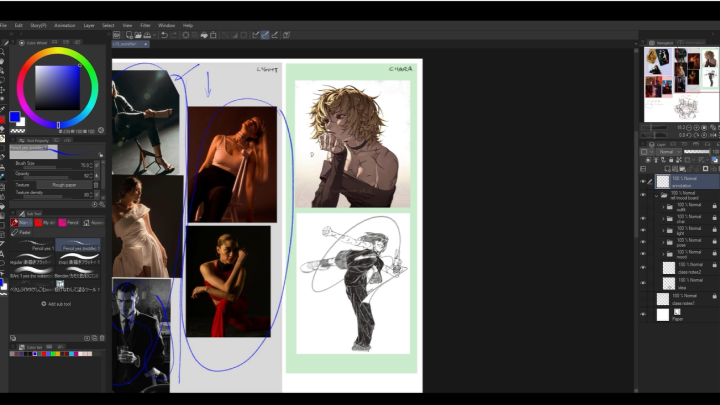Click the Snap to ruler icon
This screenshot has height=405, width=720.
pyautogui.click(x=256, y=35)
